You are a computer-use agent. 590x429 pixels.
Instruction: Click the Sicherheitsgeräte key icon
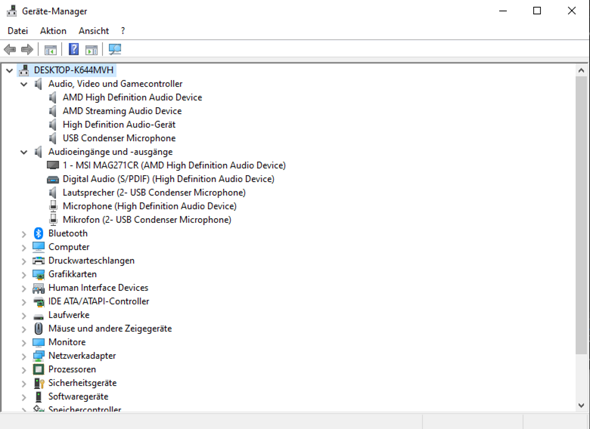click(x=39, y=383)
